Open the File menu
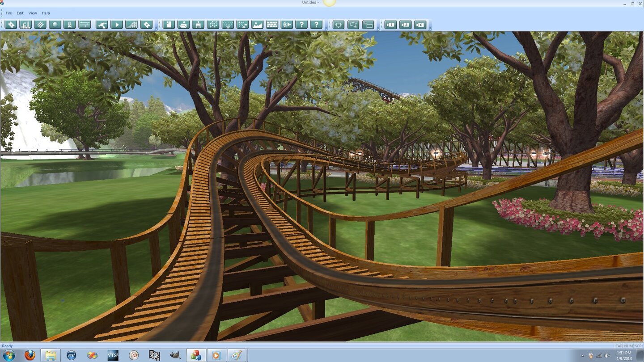644x362 pixels. (x=8, y=13)
